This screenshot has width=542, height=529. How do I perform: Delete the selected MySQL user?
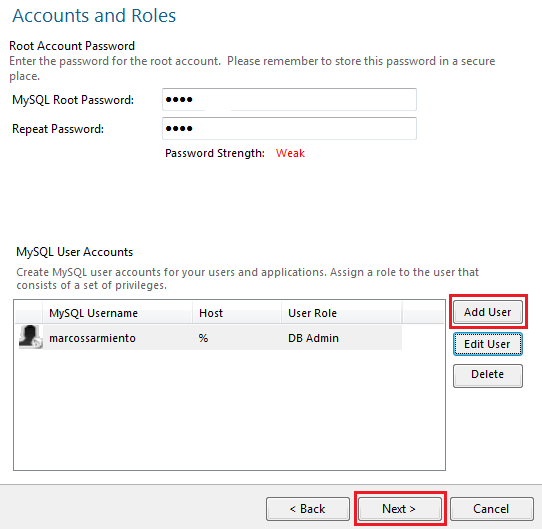(488, 375)
